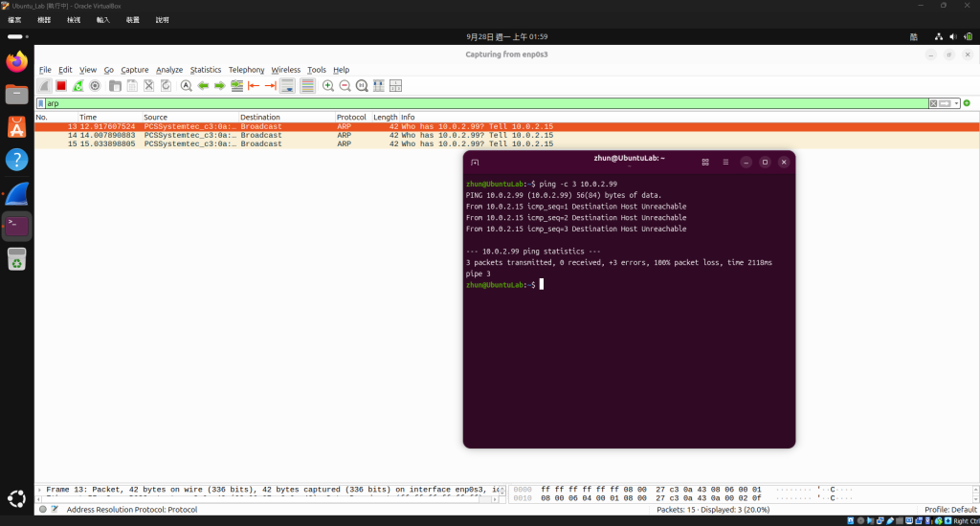This screenshot has height=526, width=980.
Task: Stop capturing packets with the red square
Action: (x=60, y=85)
